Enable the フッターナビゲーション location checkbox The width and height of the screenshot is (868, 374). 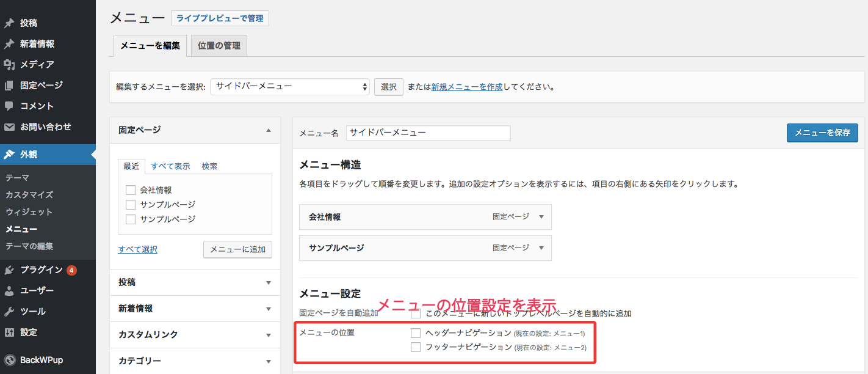point(416,347)
